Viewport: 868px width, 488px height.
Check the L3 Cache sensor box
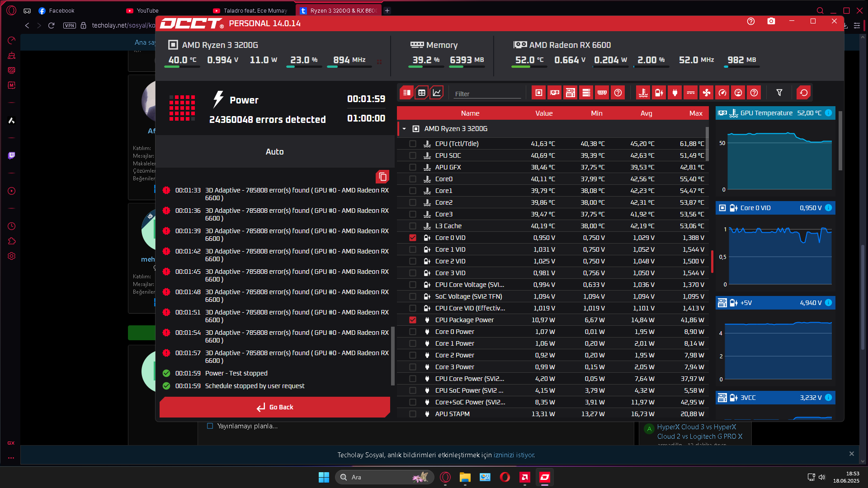click(413, 226)
